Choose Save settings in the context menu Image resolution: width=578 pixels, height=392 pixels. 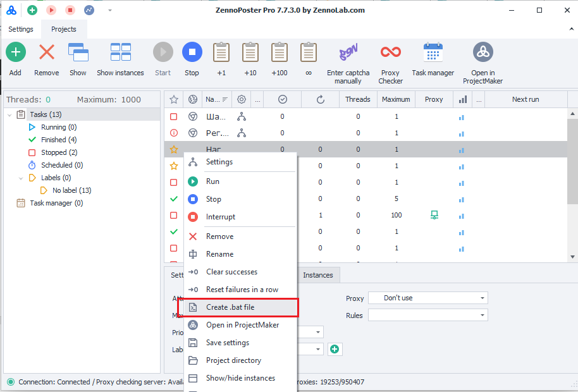pyautogui.click(x=240, y=343)
